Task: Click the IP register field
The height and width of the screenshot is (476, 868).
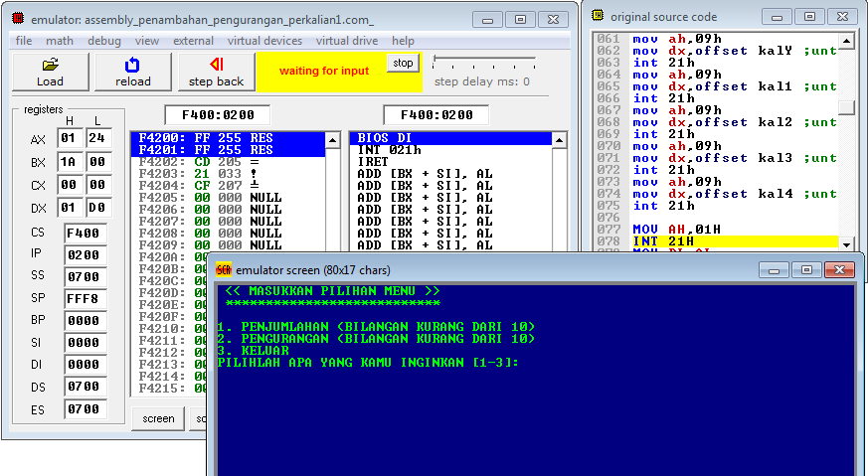Action: [86, 255]
